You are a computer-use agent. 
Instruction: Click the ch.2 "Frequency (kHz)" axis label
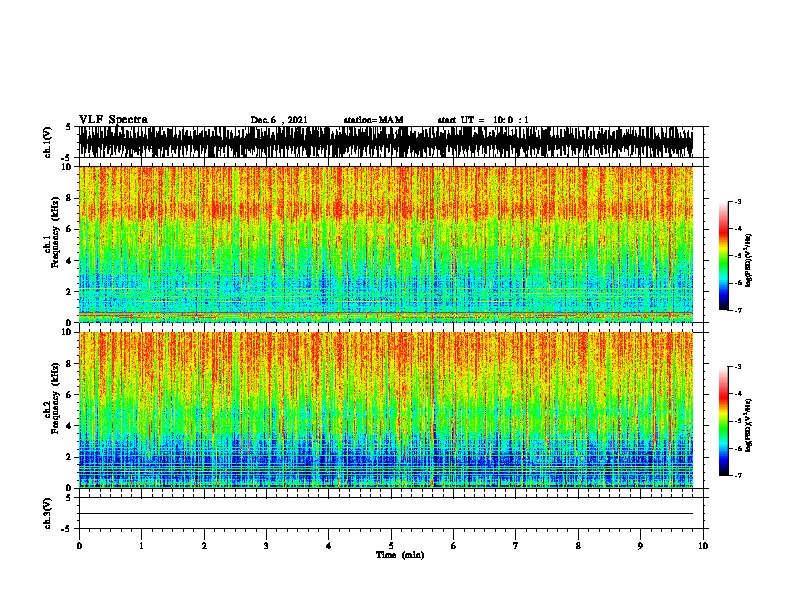(56, 398)
